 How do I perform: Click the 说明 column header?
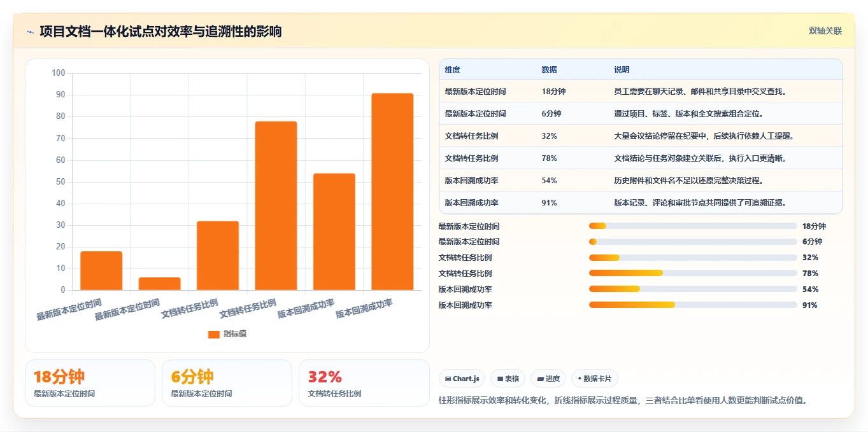click(622, 69)
